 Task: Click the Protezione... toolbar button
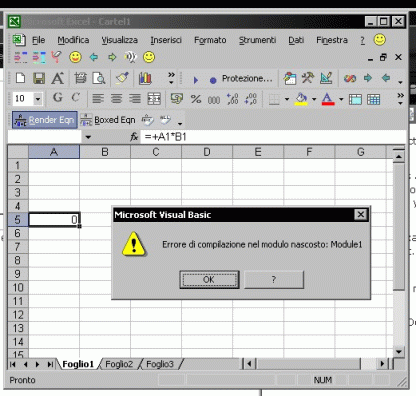247,79
